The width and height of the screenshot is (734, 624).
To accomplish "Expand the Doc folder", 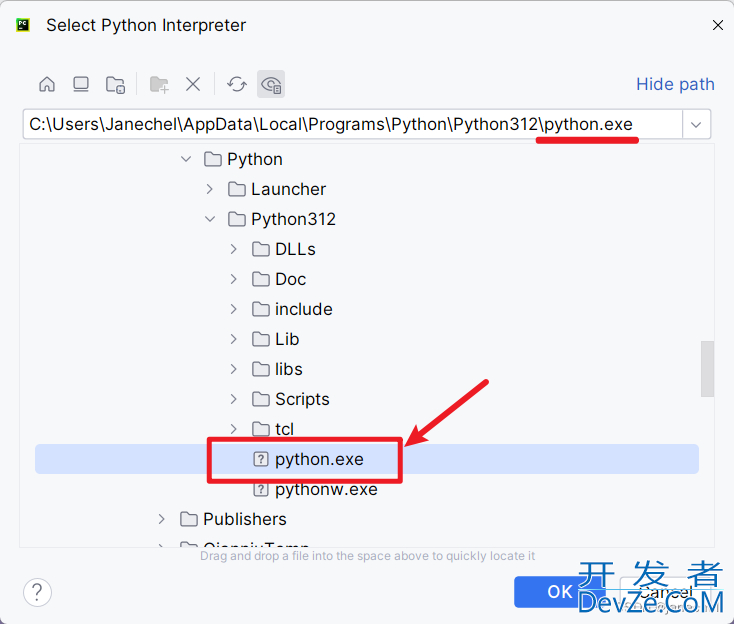I will 234,279.
